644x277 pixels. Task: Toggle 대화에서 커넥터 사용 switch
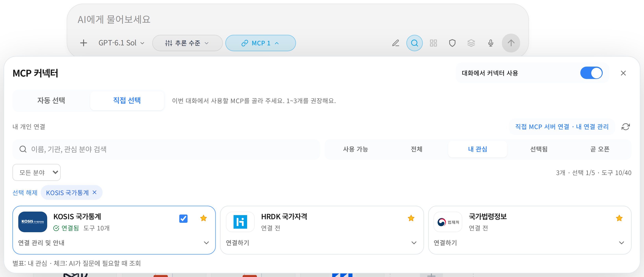click(591, 73)
